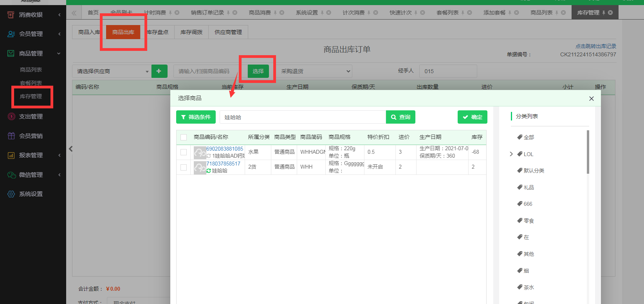Viewport: 644px width, 304px height.
Task: Click the 支出管理 expense icon
Action: 11,117
